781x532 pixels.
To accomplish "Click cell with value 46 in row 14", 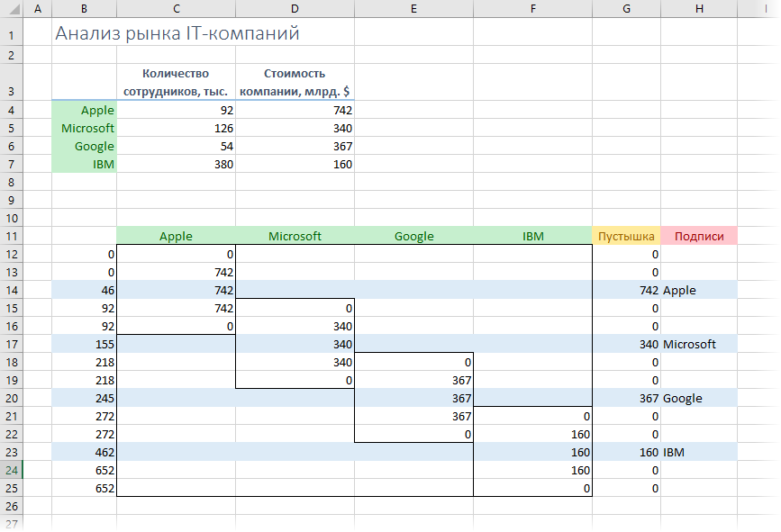I will click(x=84, y=290).
